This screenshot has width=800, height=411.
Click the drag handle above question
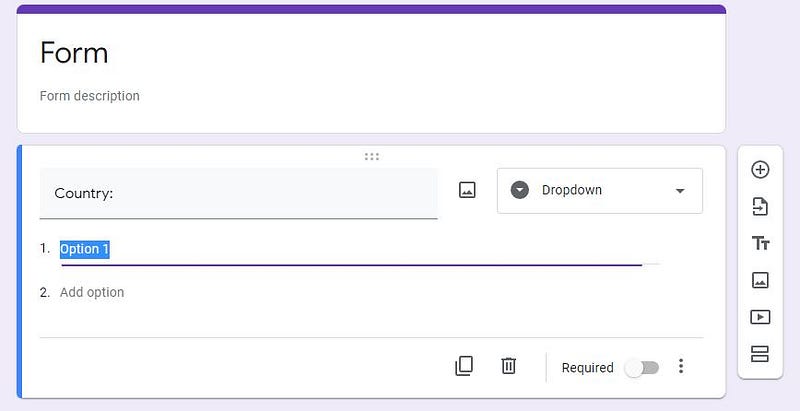(372, 156)
